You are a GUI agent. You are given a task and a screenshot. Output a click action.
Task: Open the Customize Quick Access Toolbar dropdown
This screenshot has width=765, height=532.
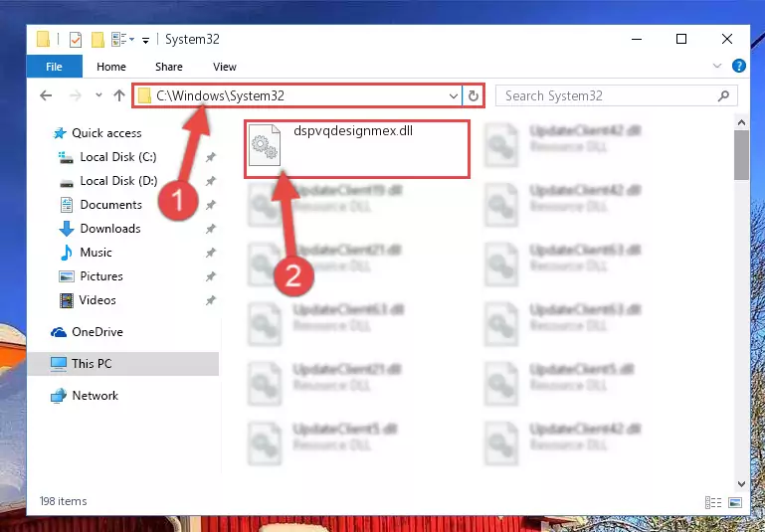(x=145, y=40)
